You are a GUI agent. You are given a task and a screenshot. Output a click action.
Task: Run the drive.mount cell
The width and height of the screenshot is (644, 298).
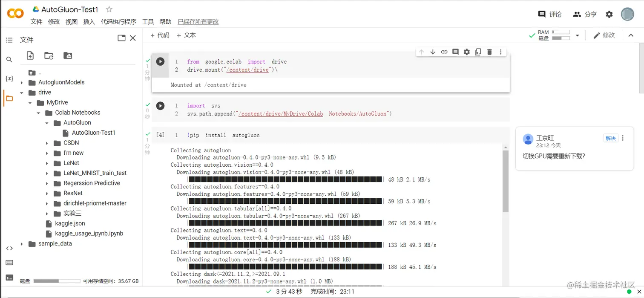[x=160, y=61]
